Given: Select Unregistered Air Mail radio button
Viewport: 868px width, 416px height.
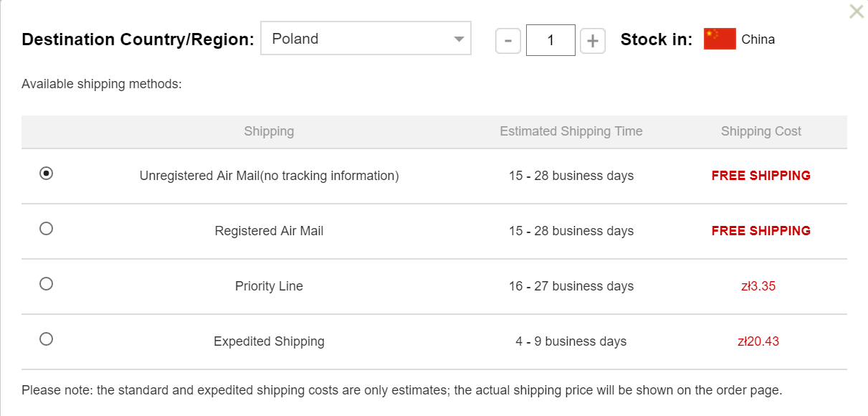Looking at the screenshot, I should click(46, 174).
